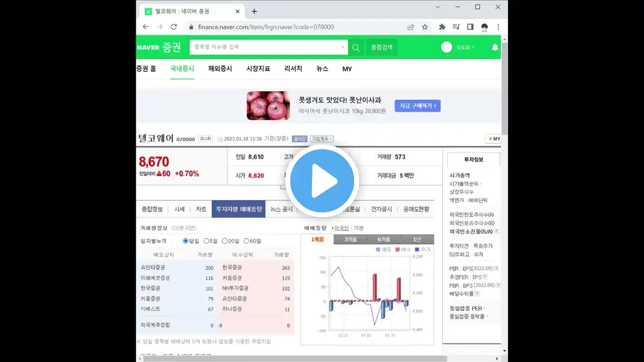Select the 당일 radio button
The image size is (644, 362).
(x=186, y=241)
